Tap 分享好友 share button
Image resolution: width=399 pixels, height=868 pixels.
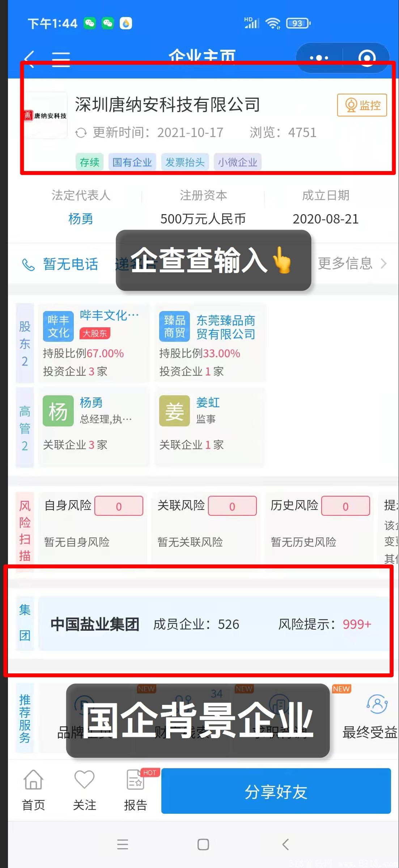pos(276,791)
